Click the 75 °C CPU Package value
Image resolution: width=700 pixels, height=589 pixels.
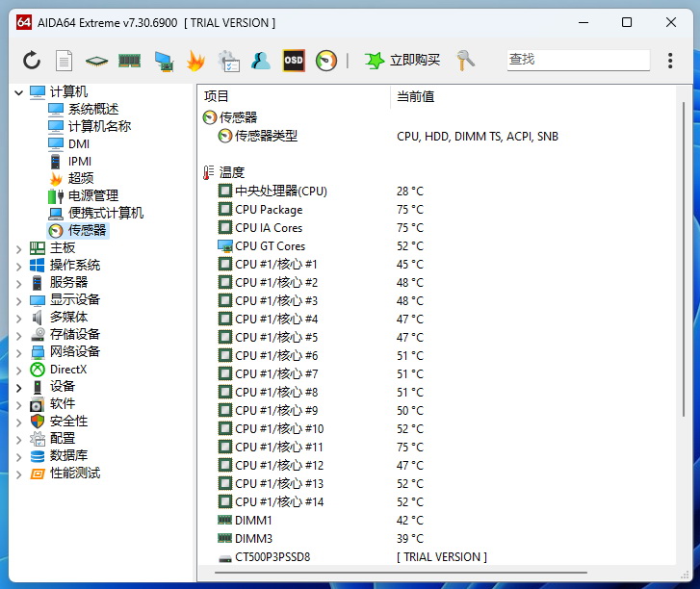pyautogui.click(x=410, y=209)
